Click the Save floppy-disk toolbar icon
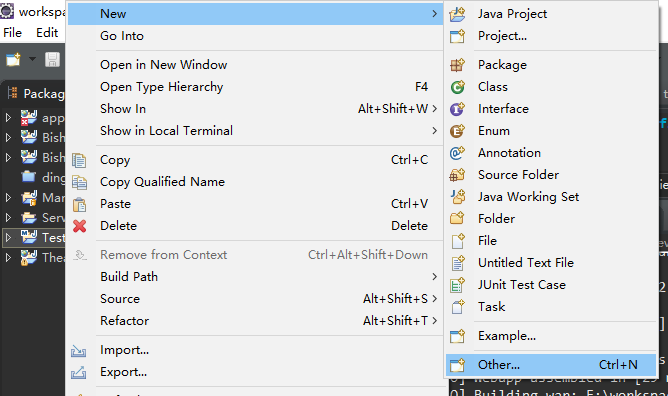This screenshot has width=668, height=396. (52, 60)
